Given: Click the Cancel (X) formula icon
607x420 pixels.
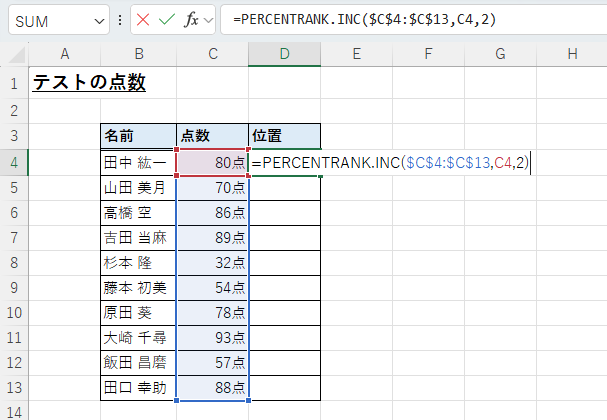Looking at the screenshot, I should tap(143, 20).
